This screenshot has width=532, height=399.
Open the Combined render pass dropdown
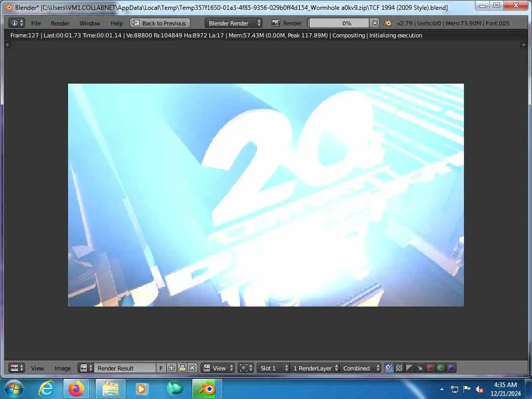click(x=361, y=368)
